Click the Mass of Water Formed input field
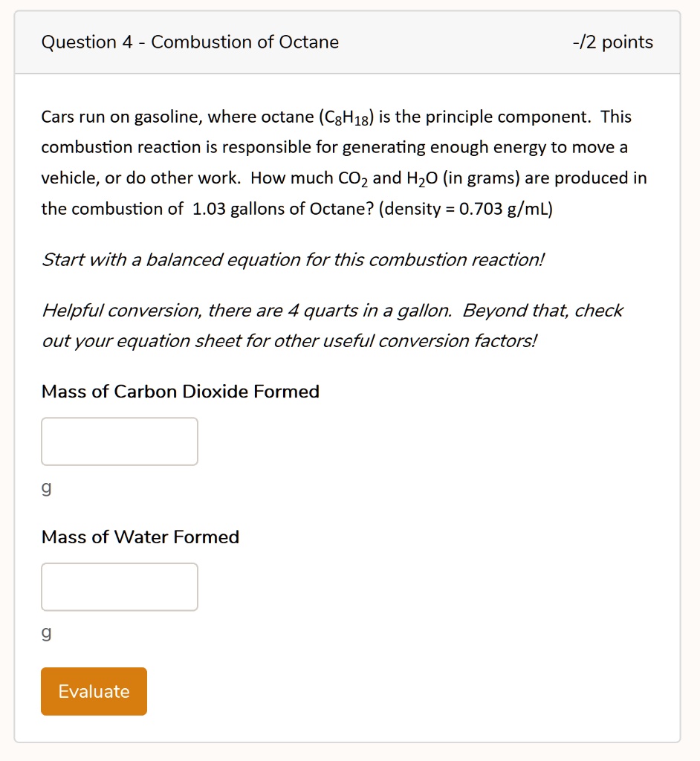This screenshot has height=761, width=700. (x=119, y=586)
